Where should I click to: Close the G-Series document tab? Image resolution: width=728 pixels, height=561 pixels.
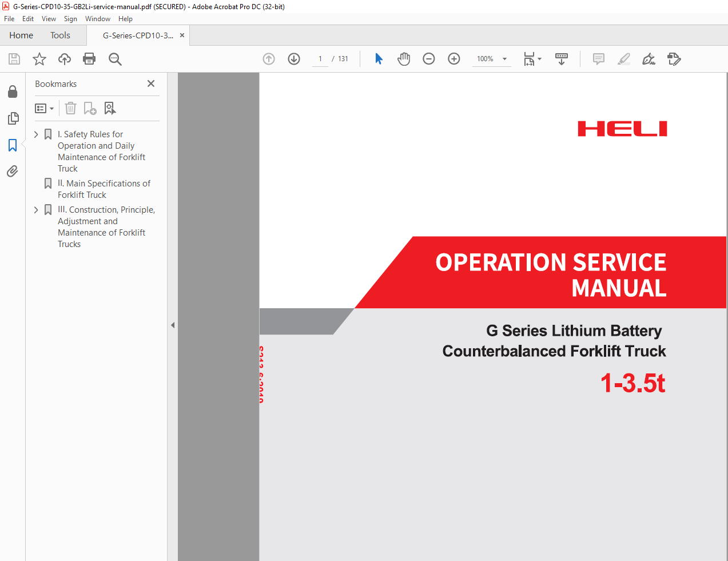point(182,35)
